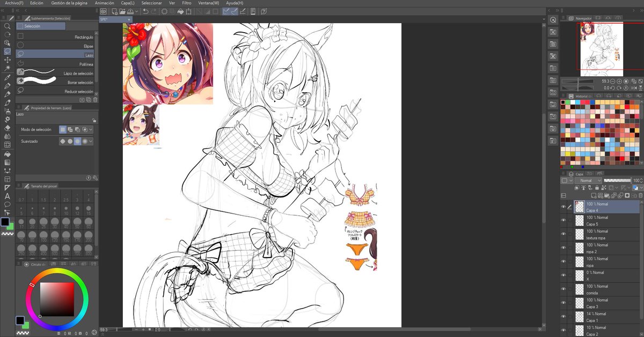Hide the ropa 2 layer

563,248
